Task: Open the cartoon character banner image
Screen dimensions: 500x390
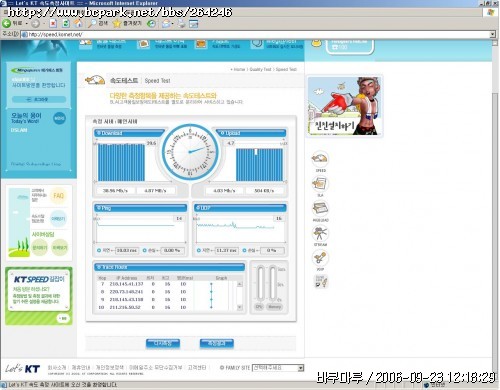Action: coord(345,106)
